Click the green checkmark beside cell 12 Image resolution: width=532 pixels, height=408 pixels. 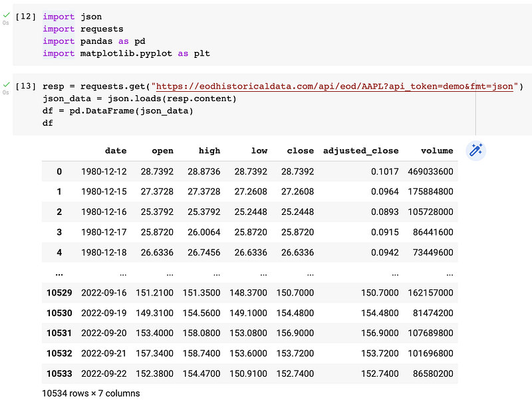pos(5,14)
